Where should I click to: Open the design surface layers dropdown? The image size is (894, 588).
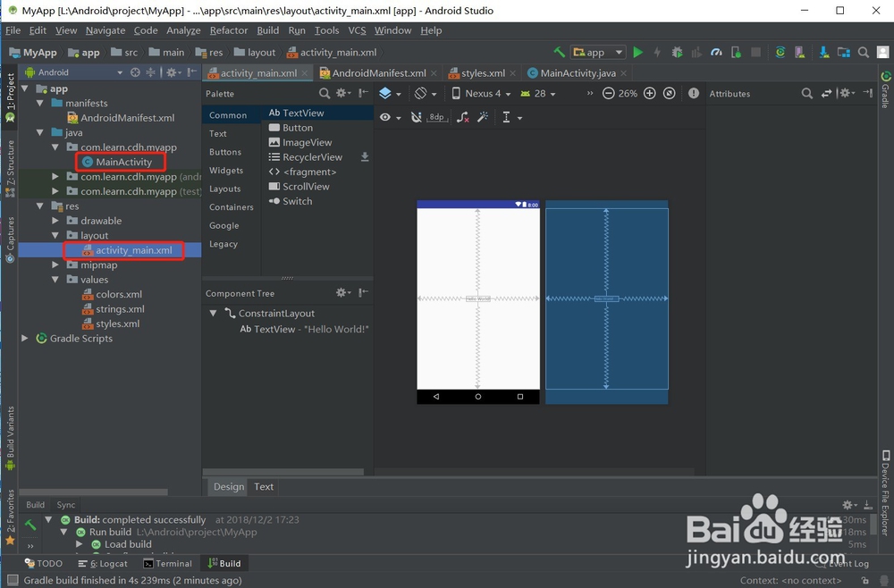coord(390,94)
